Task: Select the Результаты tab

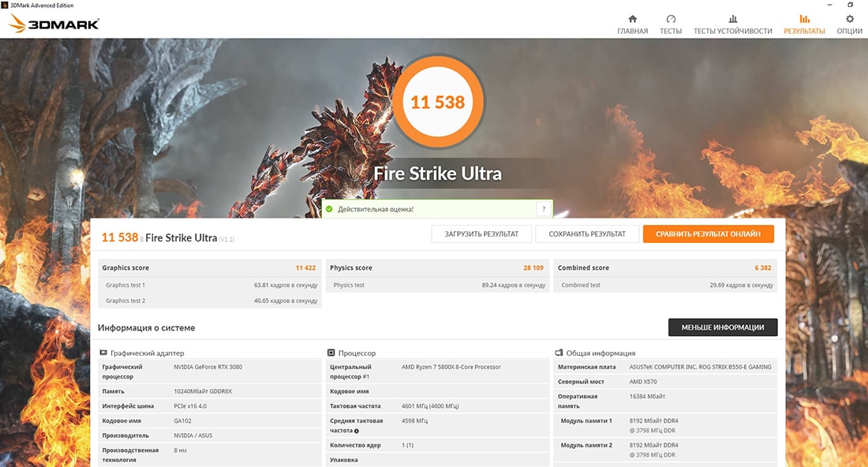Action: coord(804,25)
